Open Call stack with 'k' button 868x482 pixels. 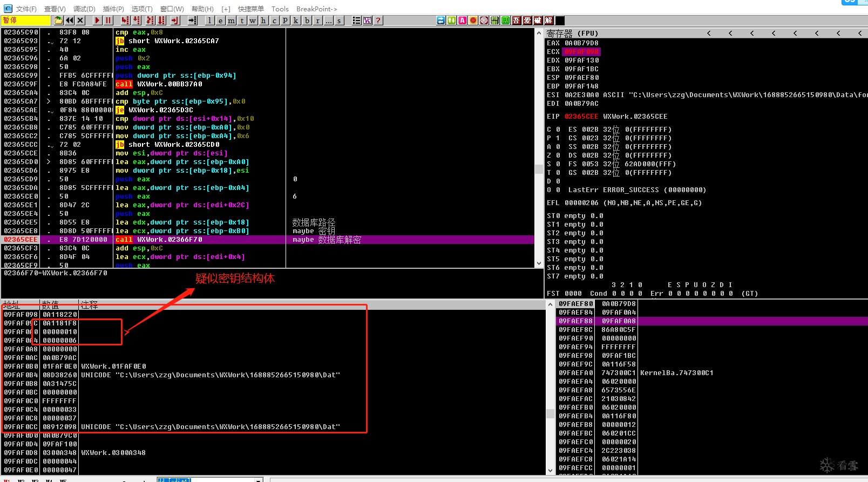click(x=296, y=21)
